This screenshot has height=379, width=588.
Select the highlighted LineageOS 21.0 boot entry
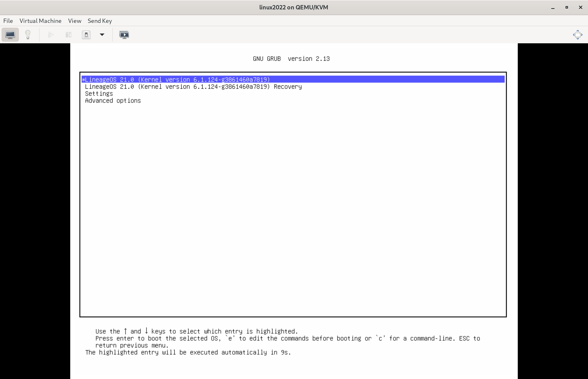tap(293, 79)
